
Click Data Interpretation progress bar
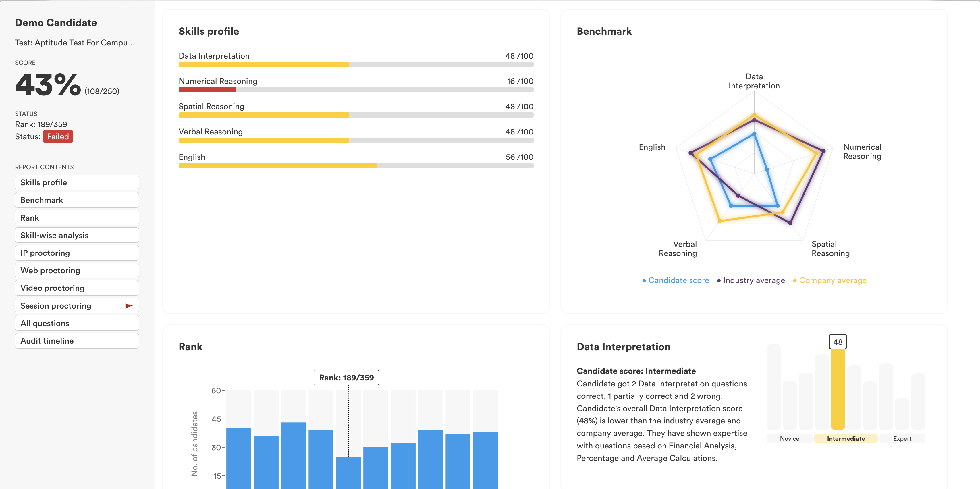click(x=356, y=64)
